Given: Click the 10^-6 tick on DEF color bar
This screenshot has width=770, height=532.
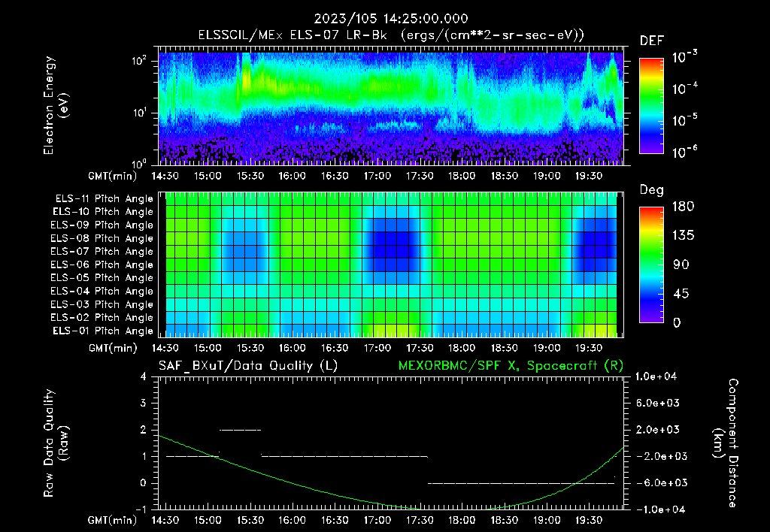Looking at the screenshot, I should pyautogui.click(x=684, y=152).
